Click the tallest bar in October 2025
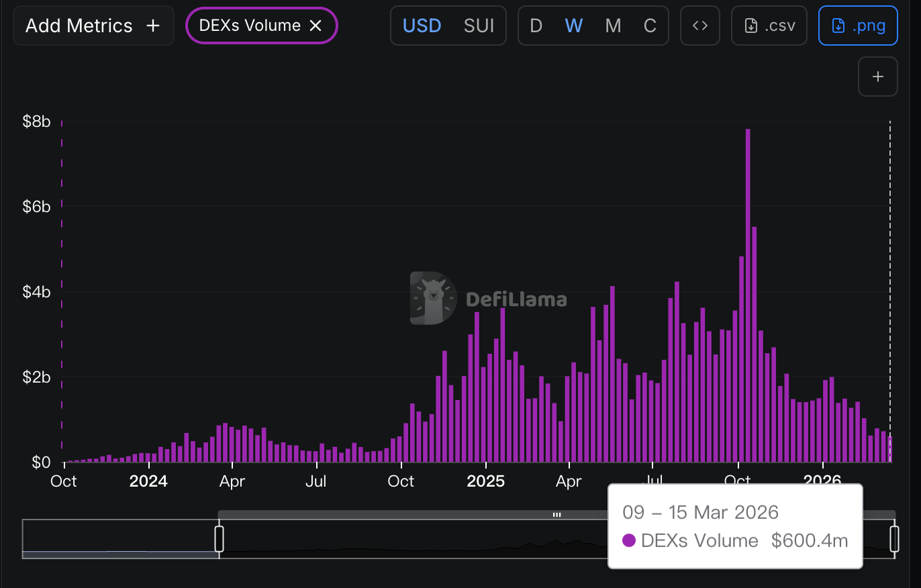Viewport: 921px width, 588px height. click(748, 295)
